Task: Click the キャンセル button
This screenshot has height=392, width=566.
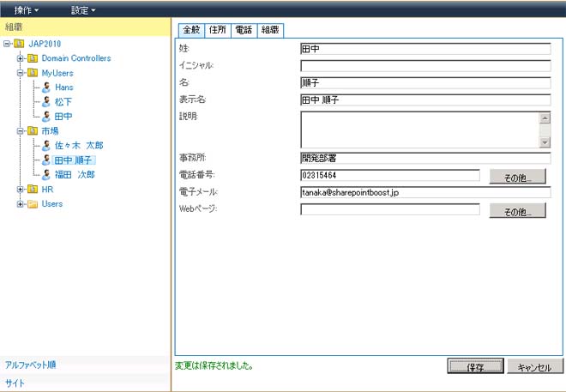Action: click(x=535, y=366)
